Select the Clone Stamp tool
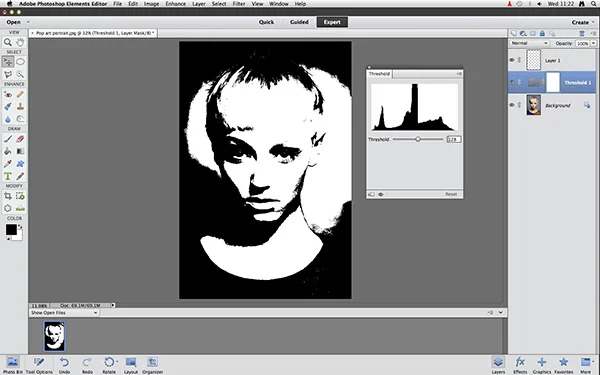This screenshot has height=375, width=600. click(x=20, y=107)
